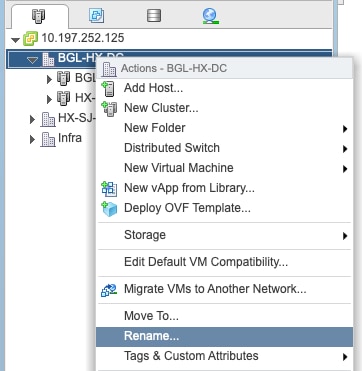This screenshot has width=362, height=371.
Task: Open the Networking inventory tab icon
Action: point(210,16)
